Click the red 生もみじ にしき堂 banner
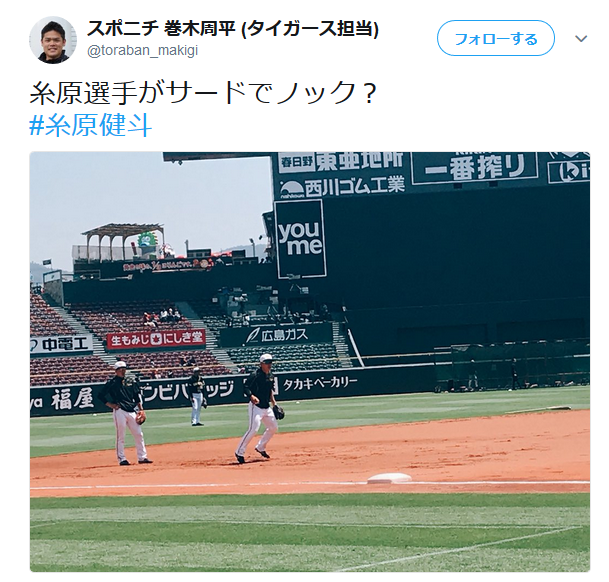This screenshot has height=582, width=609. (x=156, y=340)
